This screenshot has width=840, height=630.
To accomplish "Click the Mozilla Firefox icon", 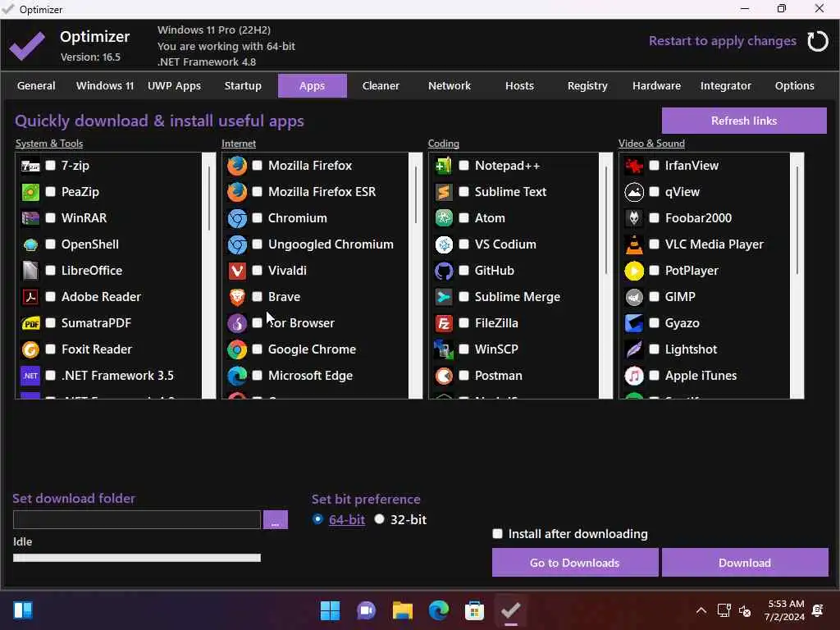I will [237, 166].
